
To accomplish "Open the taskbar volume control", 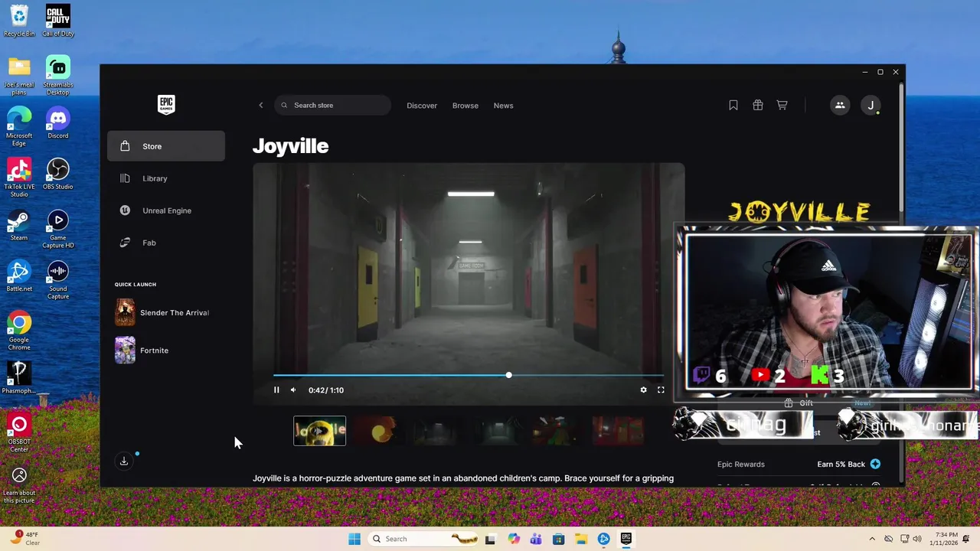I will coord(917,539).
